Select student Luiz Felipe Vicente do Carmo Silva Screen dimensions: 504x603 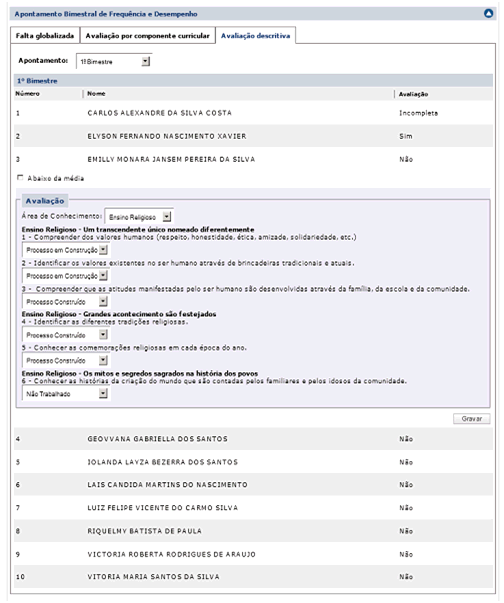click(x=162, y=508)
